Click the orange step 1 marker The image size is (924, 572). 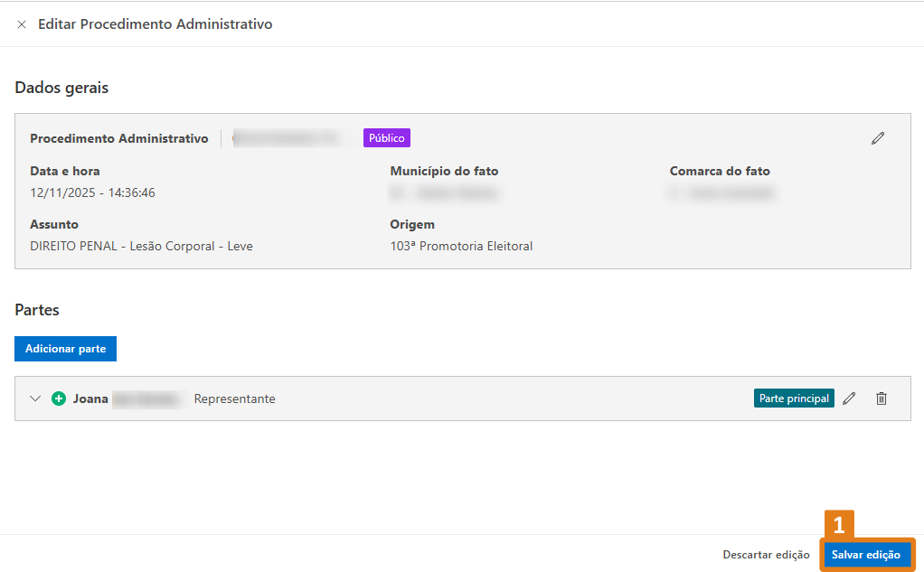[838, 525]
